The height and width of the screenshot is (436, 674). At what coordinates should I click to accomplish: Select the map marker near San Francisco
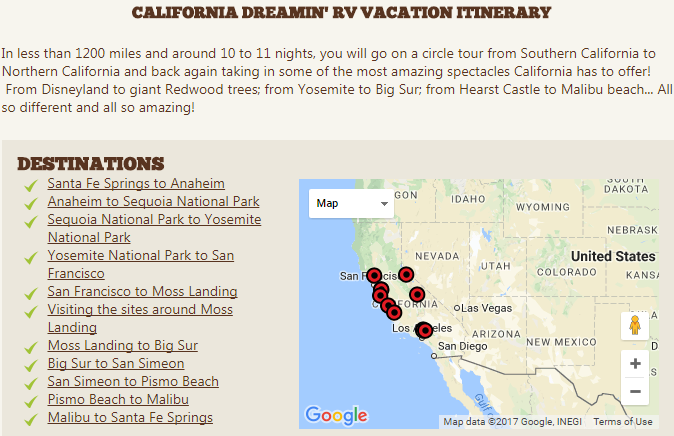pyautogui.click(x=374, y=275)
